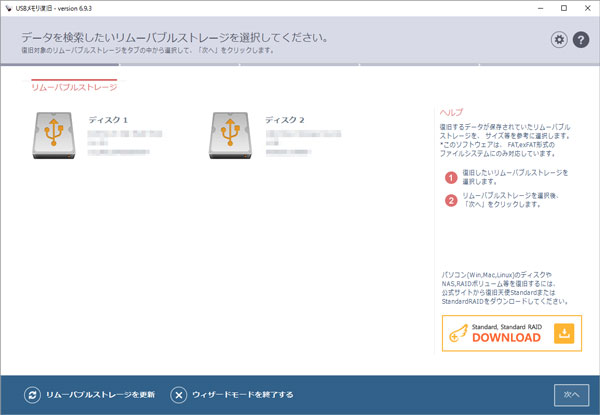
Task: Click the ディスク 2 name label
Action: click(x=284, y=120)
